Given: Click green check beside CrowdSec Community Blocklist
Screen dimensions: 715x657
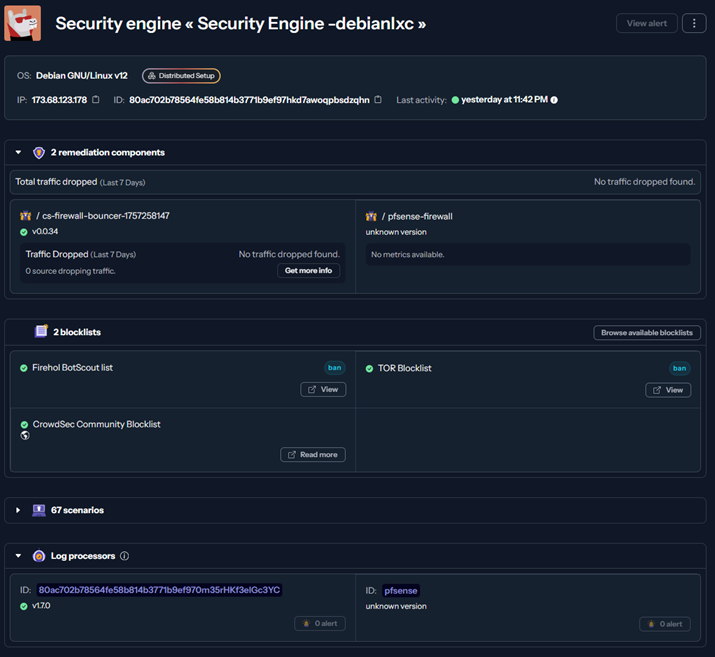Looking at the screenshot, I should [x=24, y=424].
